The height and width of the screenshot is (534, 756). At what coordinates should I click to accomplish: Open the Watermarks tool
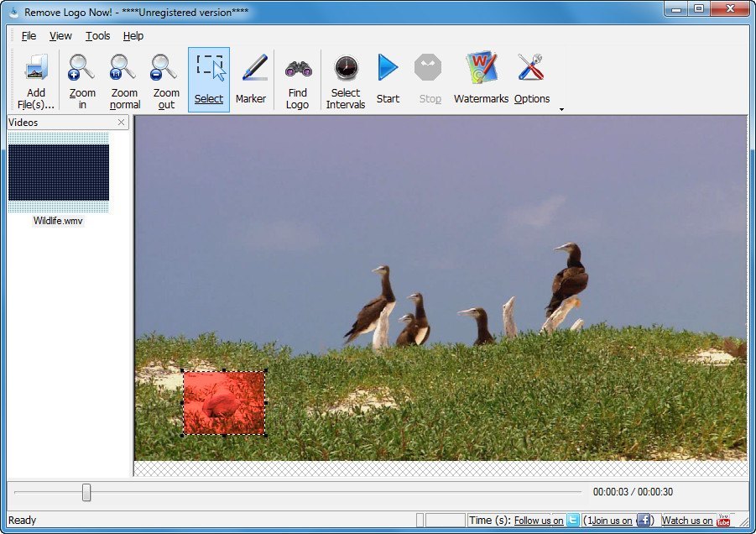[x=481, y=80]
